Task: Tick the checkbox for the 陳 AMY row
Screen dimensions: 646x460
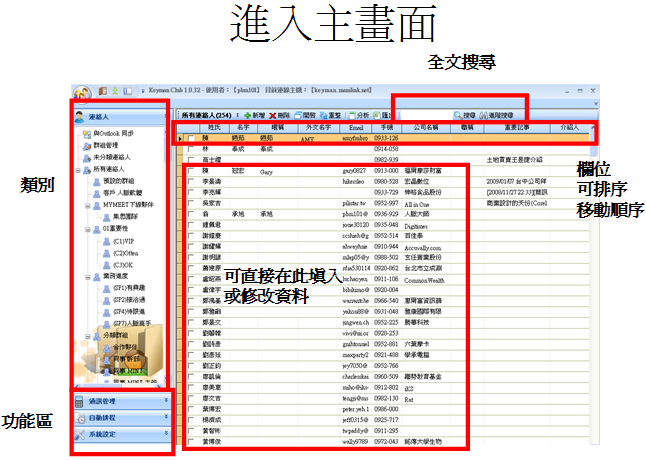Action: 191,138
